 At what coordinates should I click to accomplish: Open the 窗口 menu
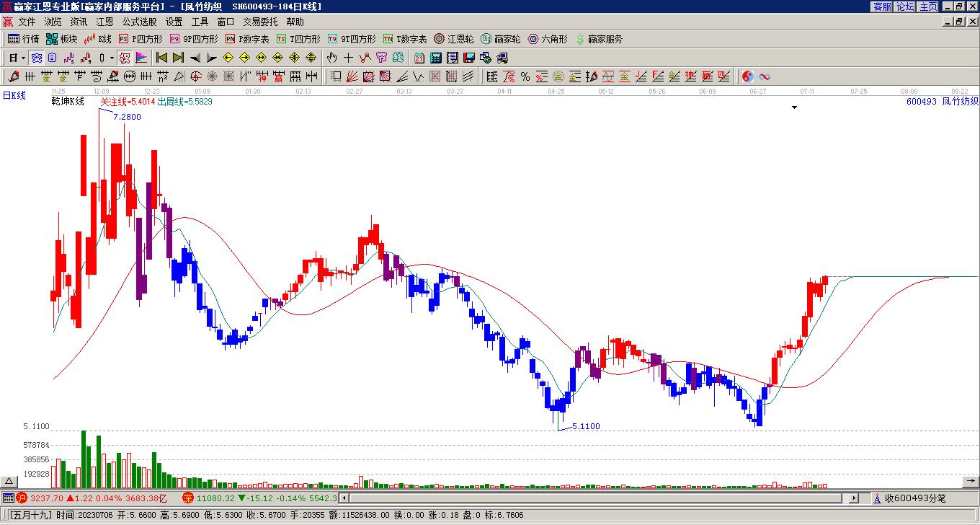coord(226,22)
